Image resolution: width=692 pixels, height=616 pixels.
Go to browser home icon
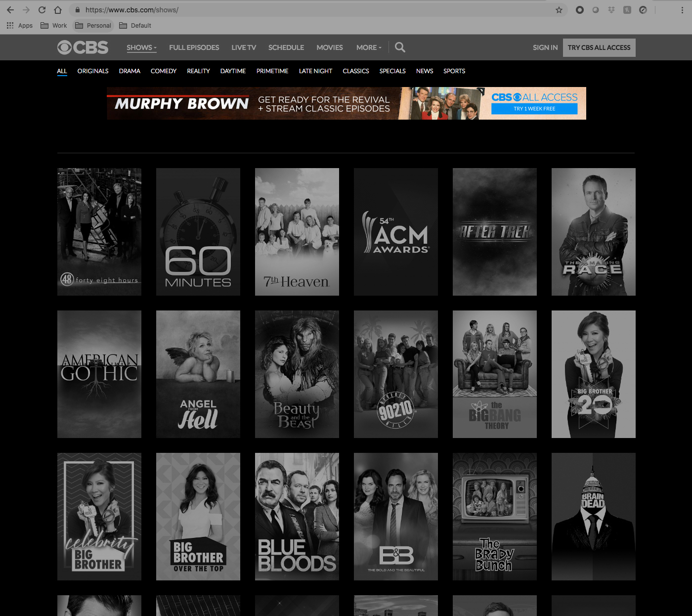point(58,10)
